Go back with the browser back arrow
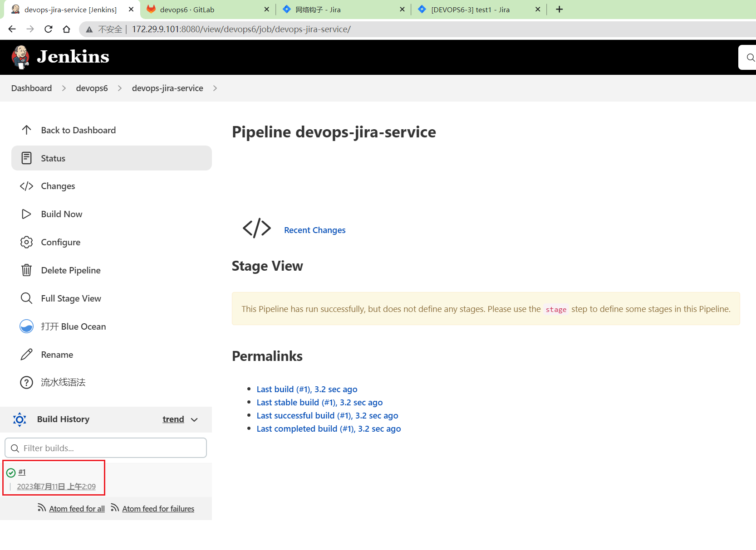Screen dimensions: 756x550 point(12,29)
